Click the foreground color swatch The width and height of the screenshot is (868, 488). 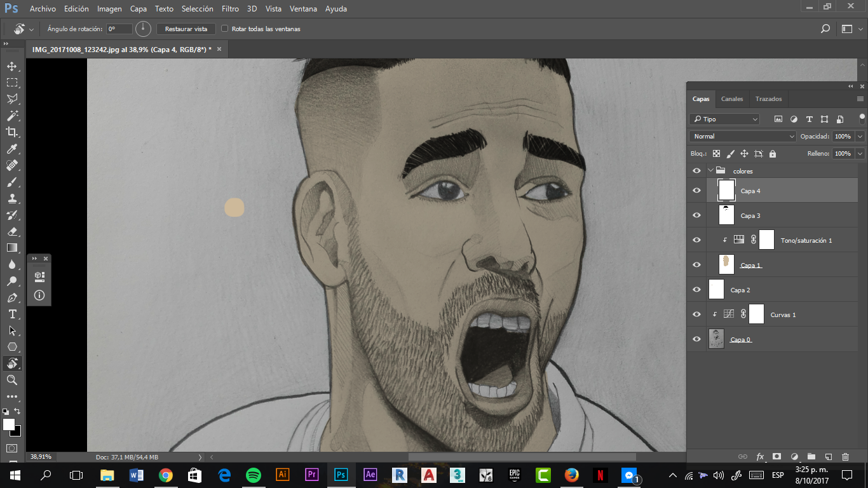click(8, 424)
